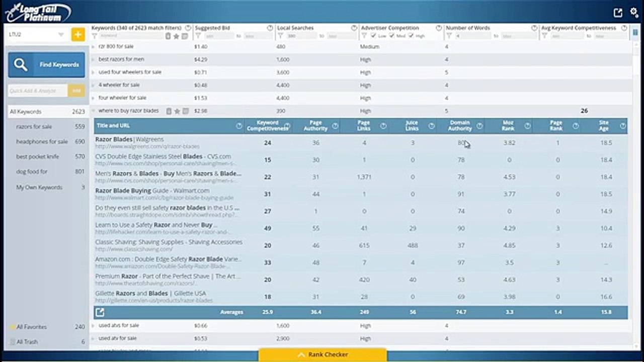The width and height of the screenshot is (644, 362).
Task: Click the help icon next to Moz Rank
Action: click(527, 126)
